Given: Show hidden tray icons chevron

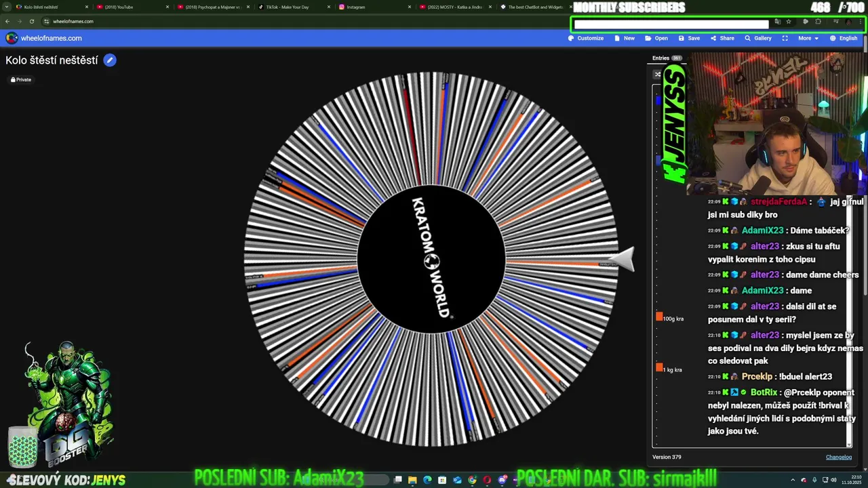Looking at the screenshot, I should pos(793,480).
